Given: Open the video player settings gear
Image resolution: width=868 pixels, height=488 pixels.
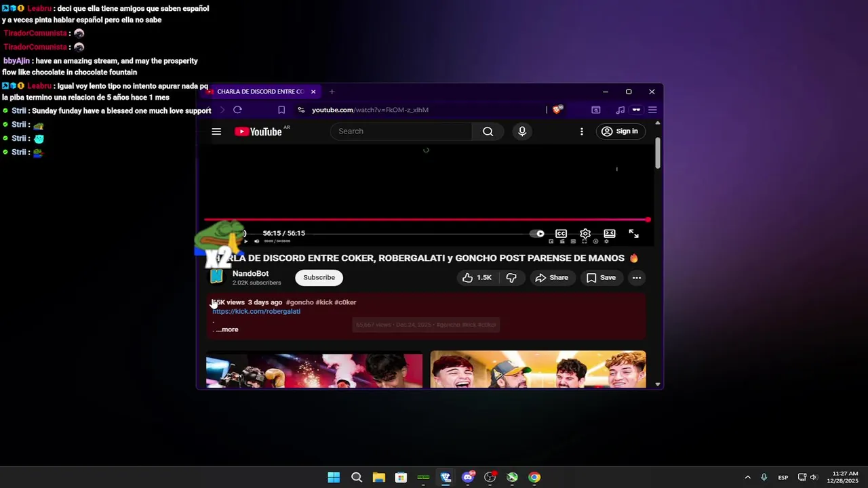Looking at the screenshot, I should pyautogui.click(x=585, y=234).
